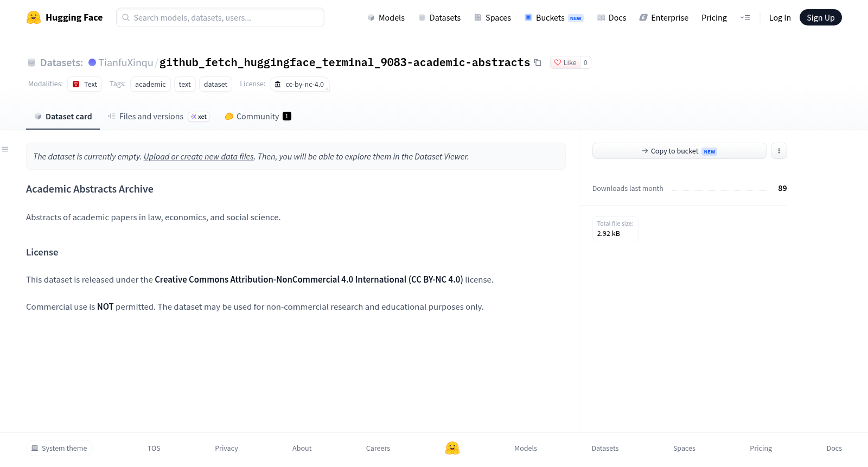Switch to Files and versions tab
Image resolution: width=868 pixels, height=467 pixels.
(158, 116)
